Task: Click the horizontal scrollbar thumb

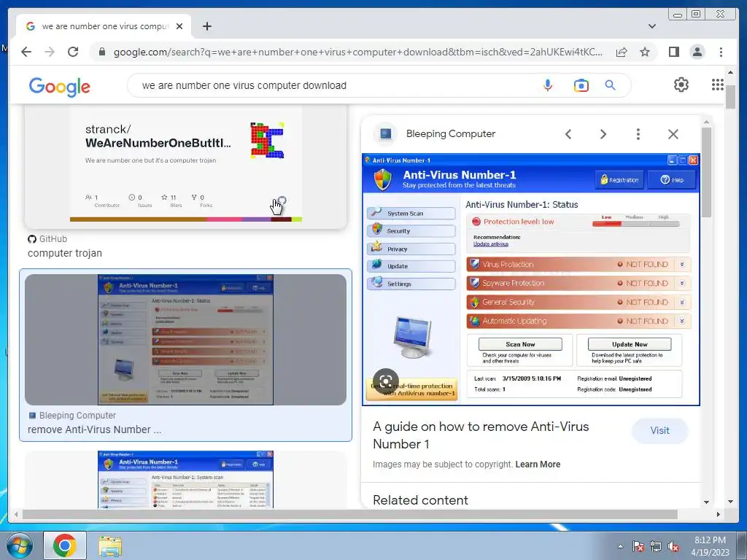Action: pos(350,514)
